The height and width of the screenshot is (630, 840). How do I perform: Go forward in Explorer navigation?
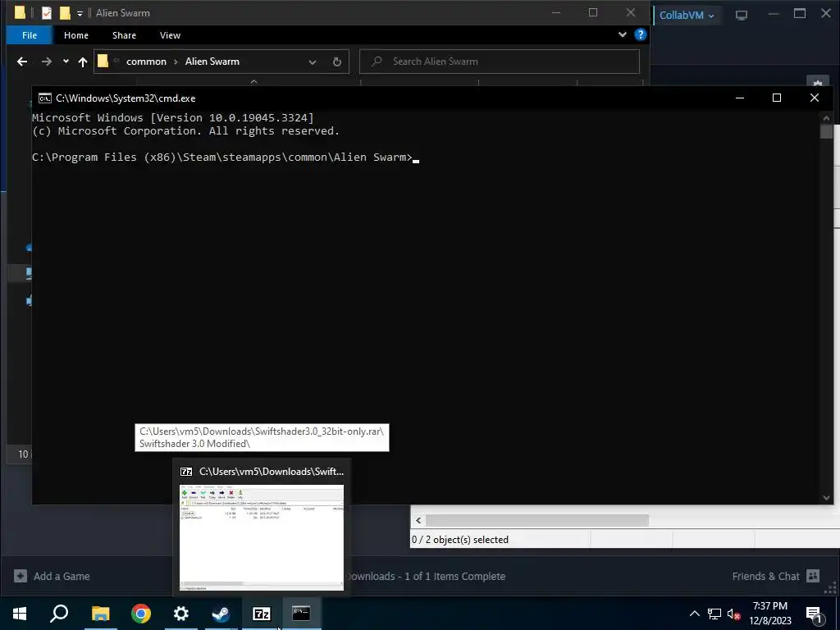(47, 62)
